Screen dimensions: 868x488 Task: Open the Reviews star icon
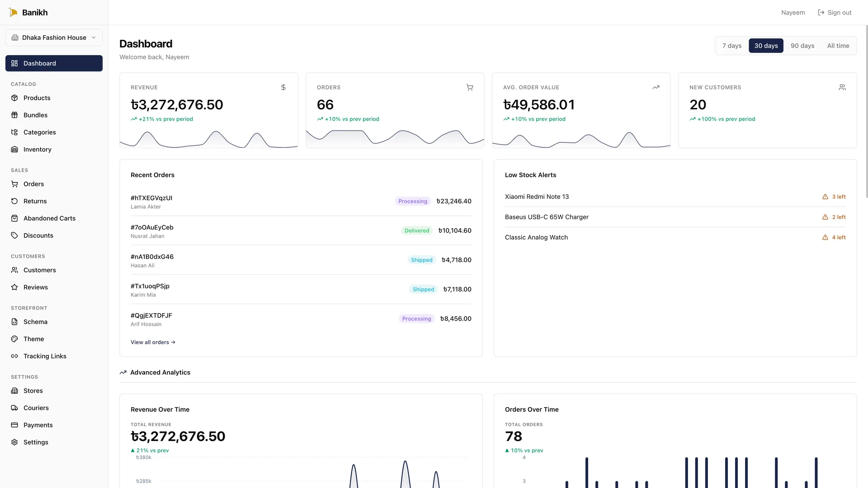(x=14, y=287)
